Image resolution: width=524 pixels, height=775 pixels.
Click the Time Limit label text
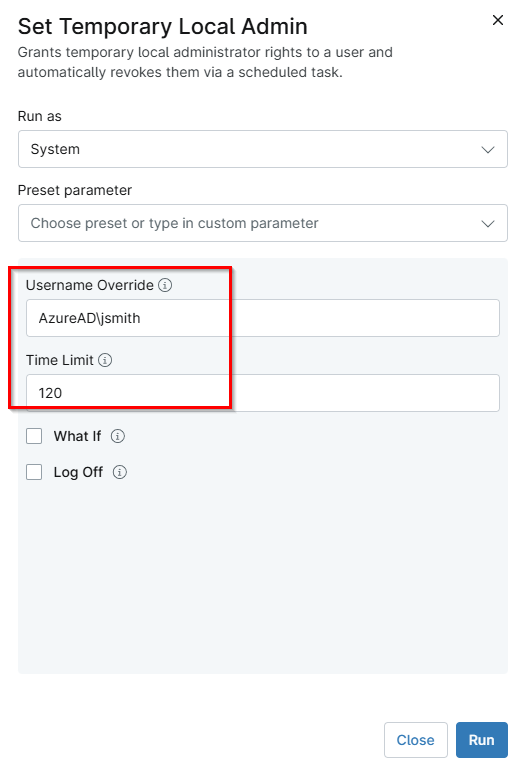[59, 360]
